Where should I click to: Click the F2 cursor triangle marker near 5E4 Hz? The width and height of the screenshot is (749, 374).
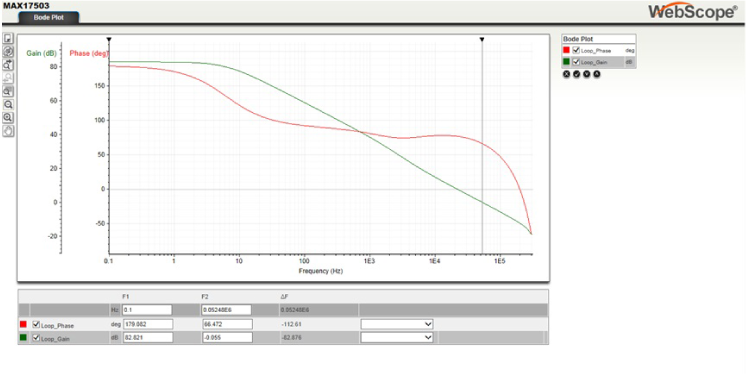(482, 40)
